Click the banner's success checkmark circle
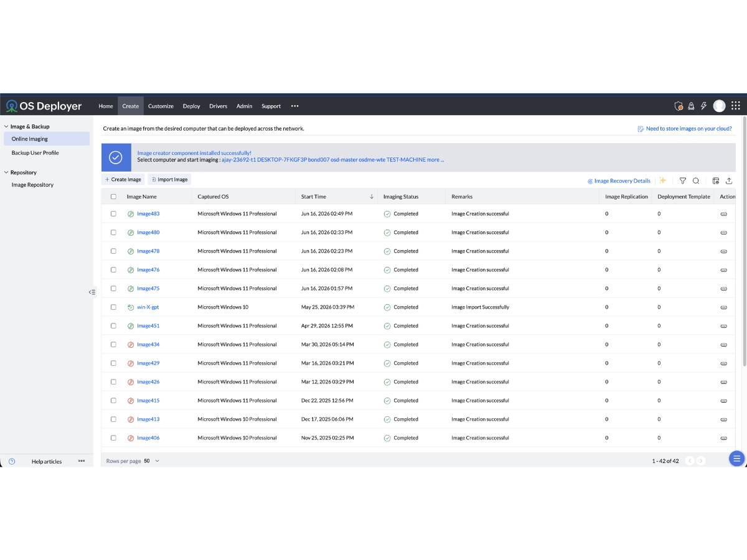 116,157
